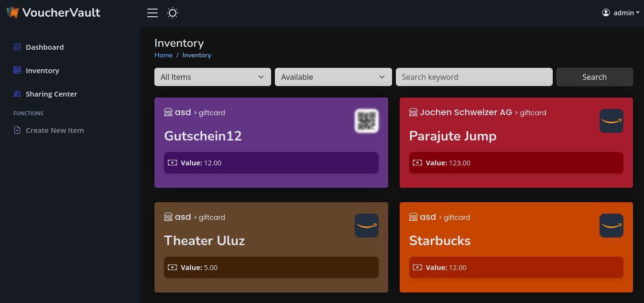644x303 pixels.
Task: Open the Gutschein12 item title
Action: coord(203,136)
